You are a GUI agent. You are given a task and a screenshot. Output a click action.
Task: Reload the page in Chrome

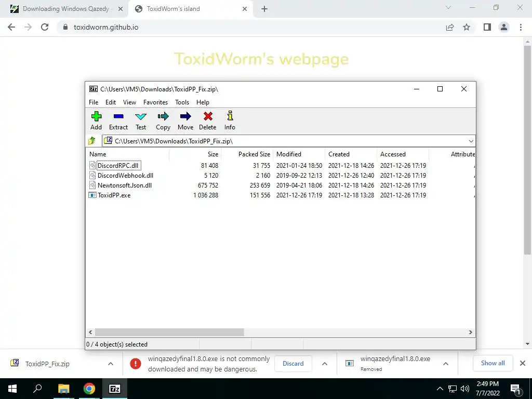[45, 27]
